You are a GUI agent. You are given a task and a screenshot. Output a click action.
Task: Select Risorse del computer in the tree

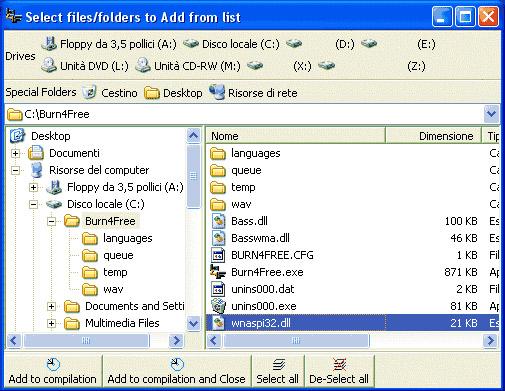tap(99, 170)
